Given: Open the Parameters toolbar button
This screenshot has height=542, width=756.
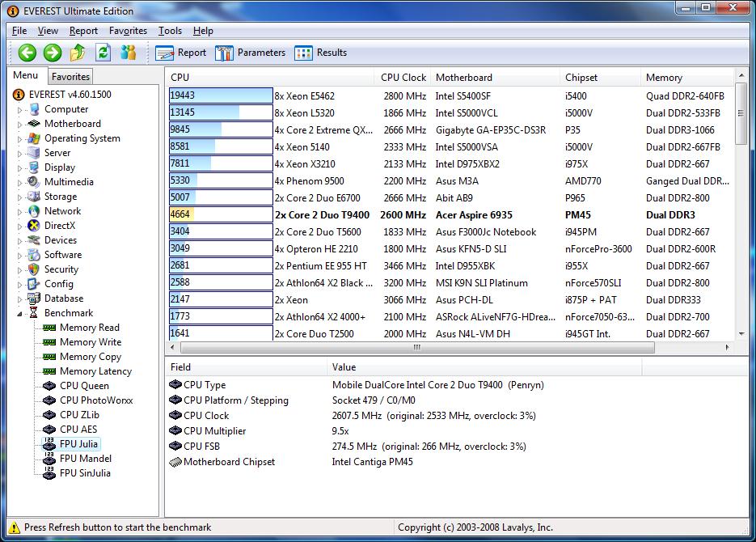Looking at the screenshot, I should 250,53.
